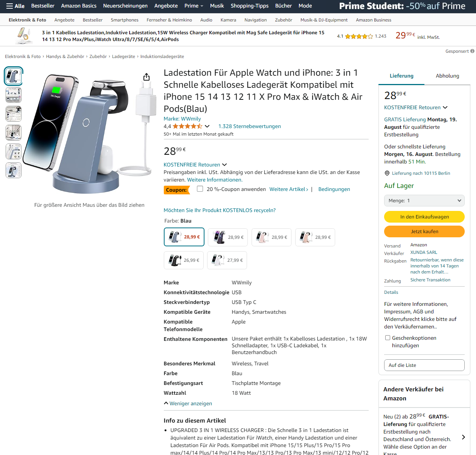The image size is (476, 455).
Task: Select the second product thumbnail image
Action: coord(14,95)
